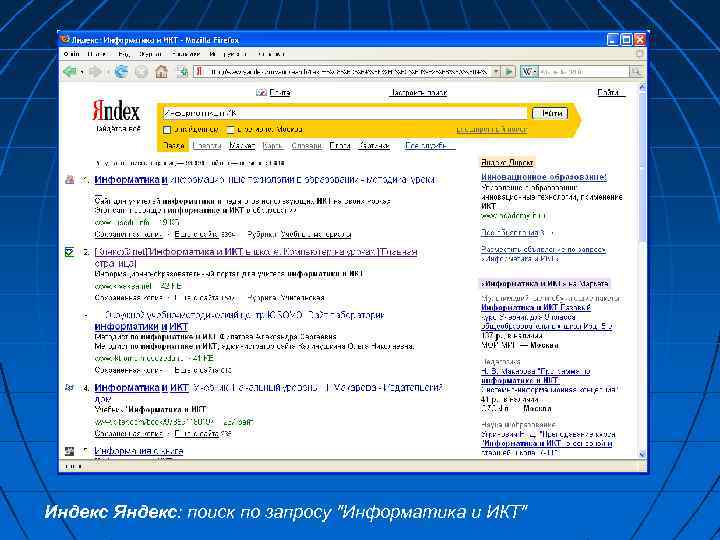Click the Яндекс.Директ label
Screen dimensions: 720x540
[507, 162]
